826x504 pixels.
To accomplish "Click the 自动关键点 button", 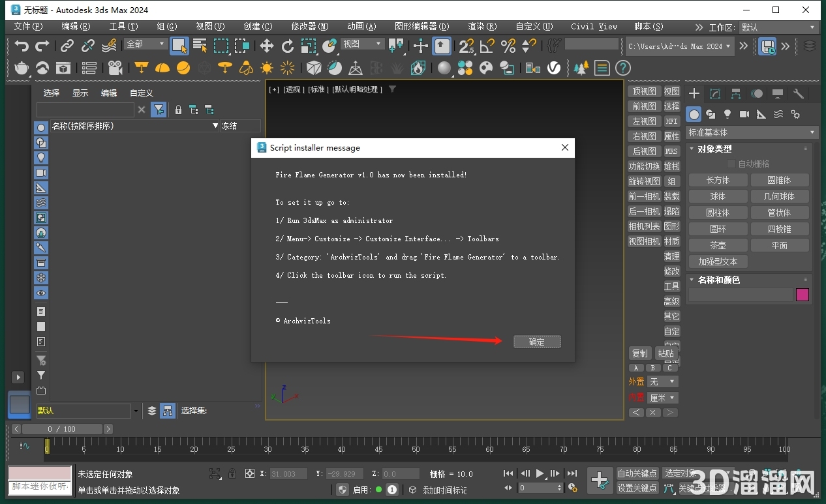I will [637, 473].
